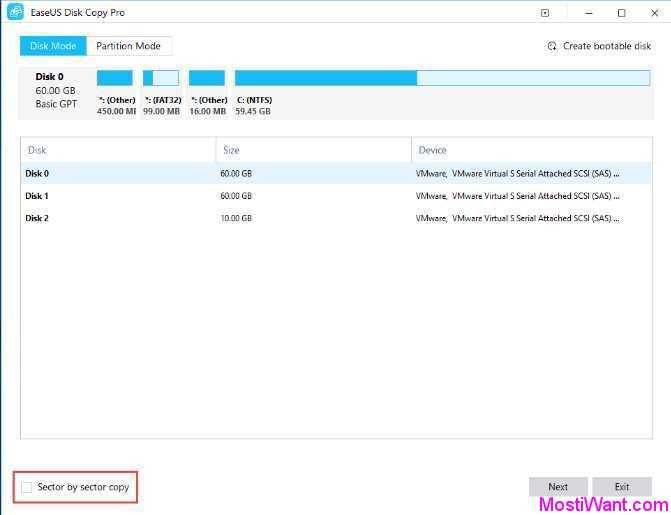Switch to Disk Mode tab

click(53, 46)
